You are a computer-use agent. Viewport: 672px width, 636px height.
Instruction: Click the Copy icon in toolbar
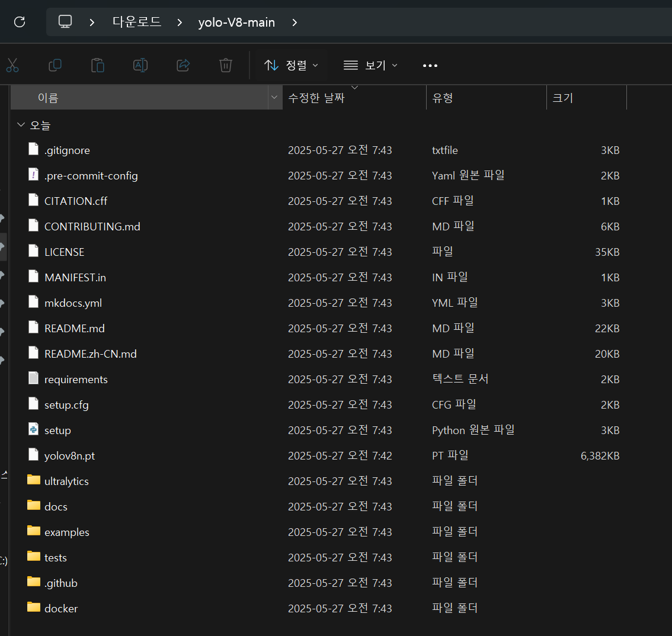[x=55, y=65]
